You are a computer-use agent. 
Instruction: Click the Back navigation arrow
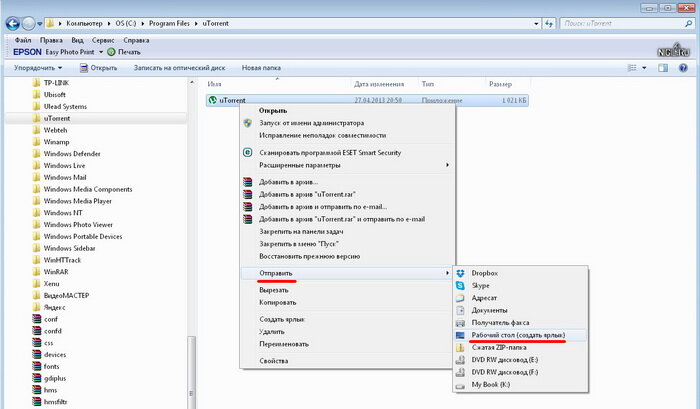pos(13,23)
